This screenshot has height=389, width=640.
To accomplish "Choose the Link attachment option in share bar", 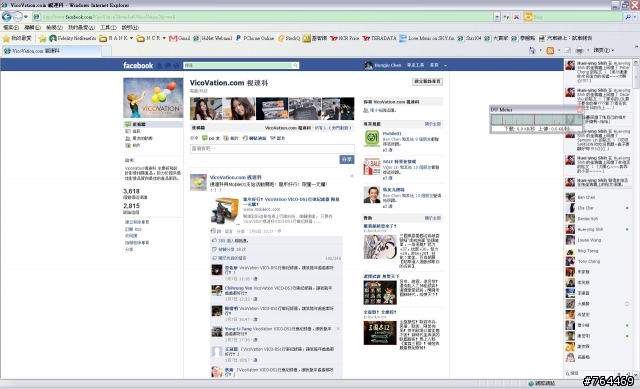I will 254,138.
